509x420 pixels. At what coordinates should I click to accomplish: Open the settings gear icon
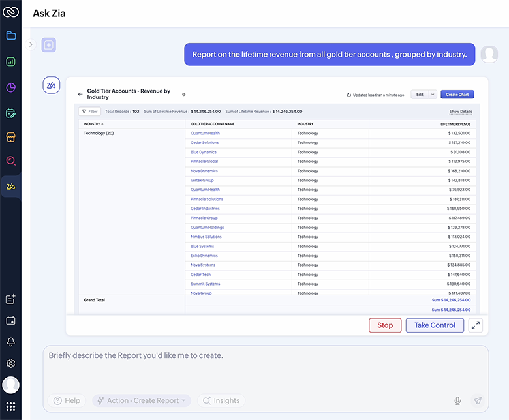click(x=10, y=363)
